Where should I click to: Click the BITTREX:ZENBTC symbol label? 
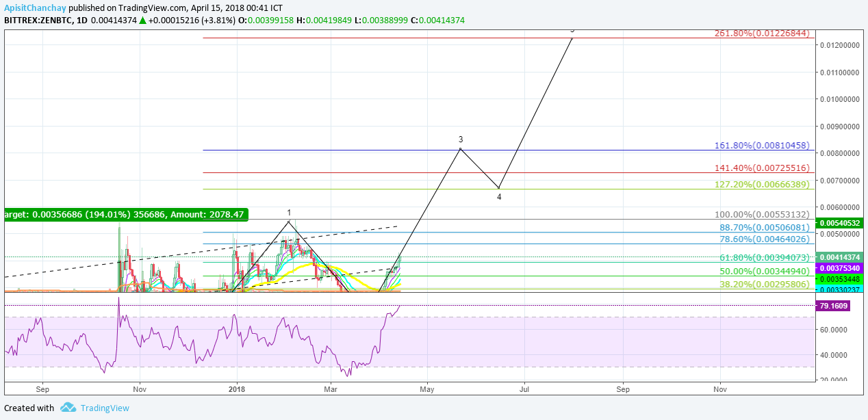(40, 21)
